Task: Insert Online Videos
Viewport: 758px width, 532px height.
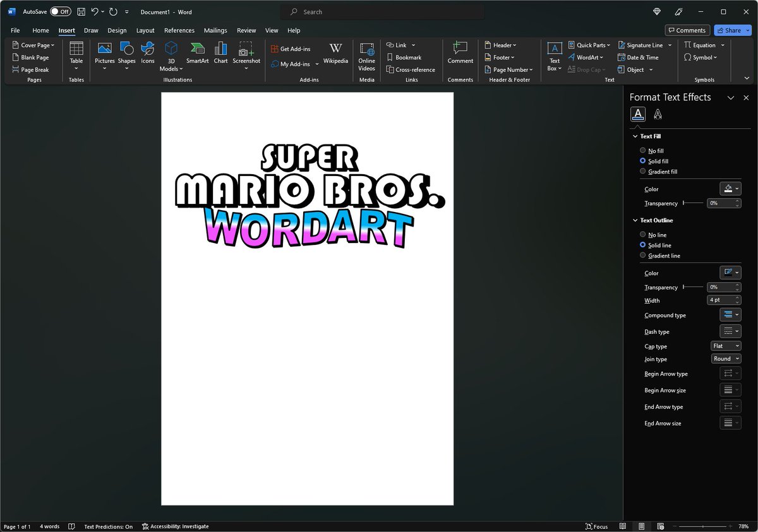Action: 367,57
